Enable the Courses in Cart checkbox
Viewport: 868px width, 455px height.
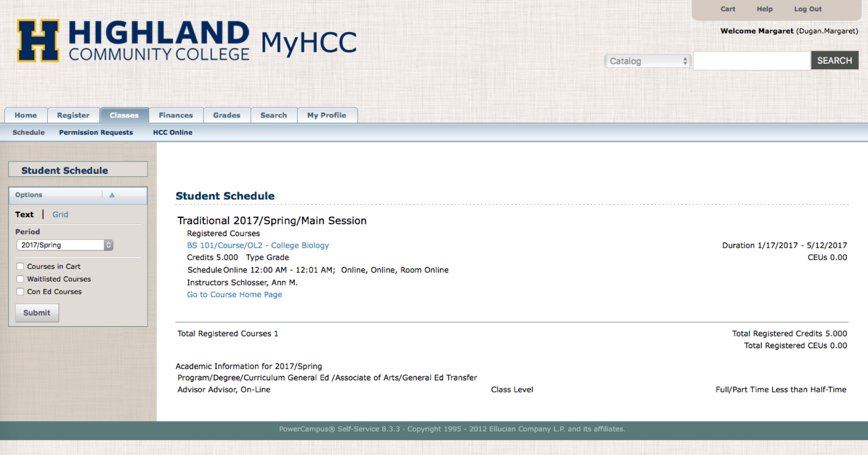coord(20,266)
